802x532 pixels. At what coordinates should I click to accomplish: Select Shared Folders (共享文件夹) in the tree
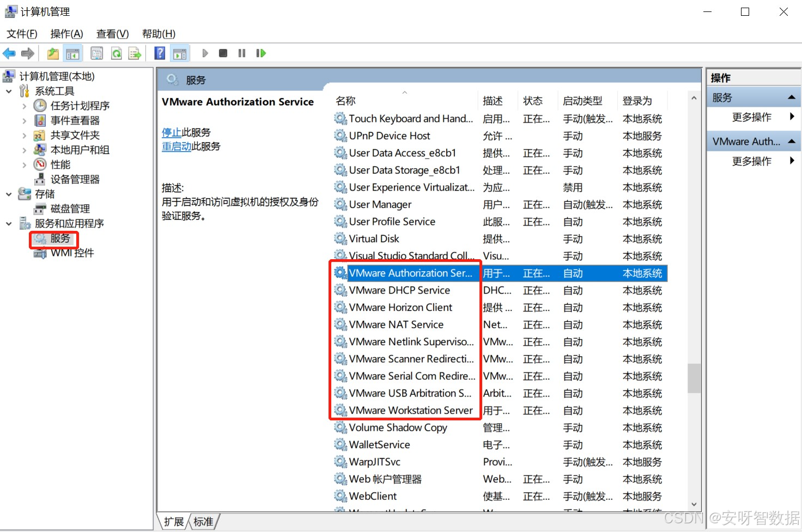[x=75, y=135]
